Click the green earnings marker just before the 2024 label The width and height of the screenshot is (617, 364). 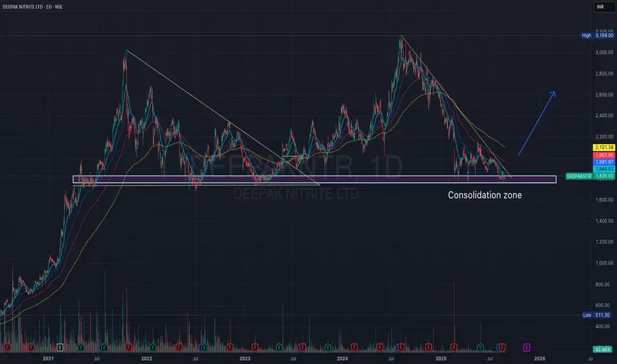pyautogui.click(x=328, y=347)
